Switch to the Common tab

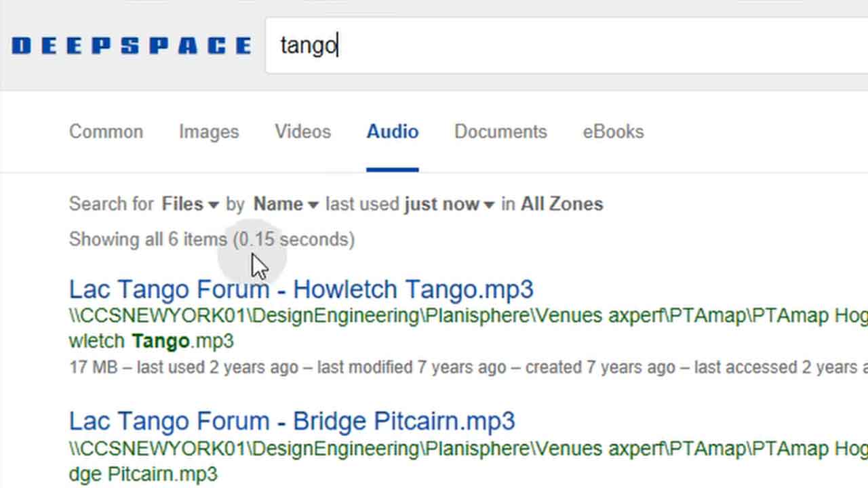coord(106,131)
